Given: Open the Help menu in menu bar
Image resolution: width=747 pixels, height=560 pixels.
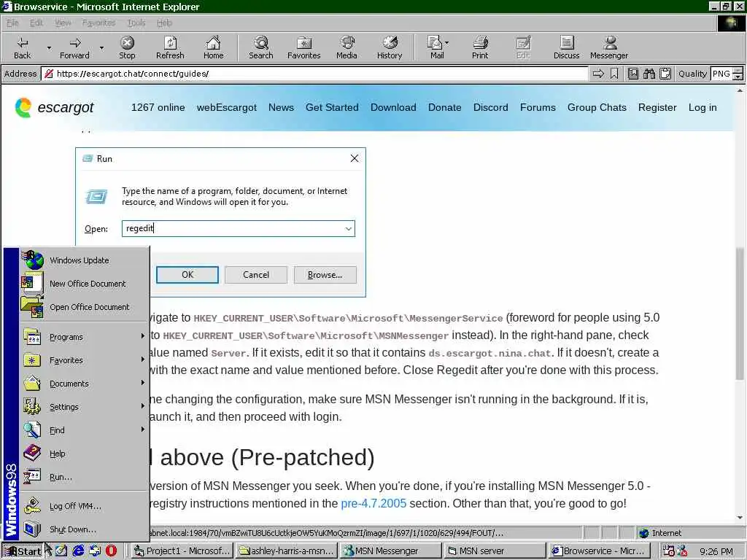Looking at the screenshot, I should coord(164,23).
